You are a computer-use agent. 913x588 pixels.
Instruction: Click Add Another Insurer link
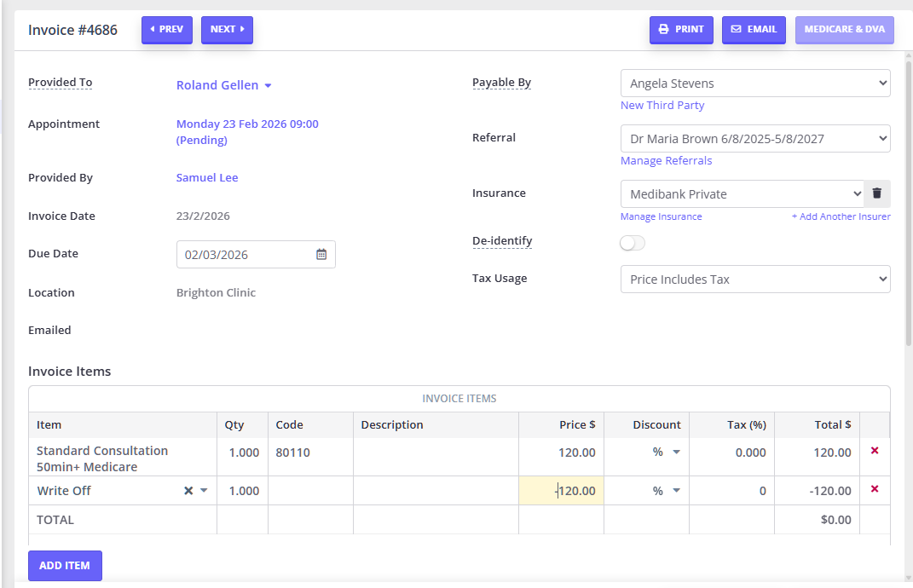pos(841,216)
